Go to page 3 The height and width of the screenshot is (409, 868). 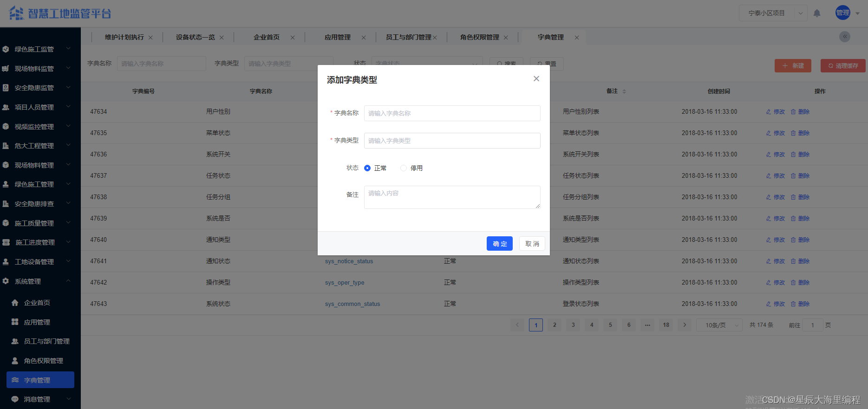tap(573, 325)
